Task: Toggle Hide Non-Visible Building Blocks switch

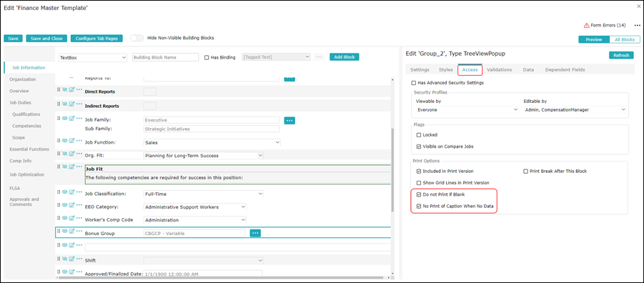Action: [137, 38]
